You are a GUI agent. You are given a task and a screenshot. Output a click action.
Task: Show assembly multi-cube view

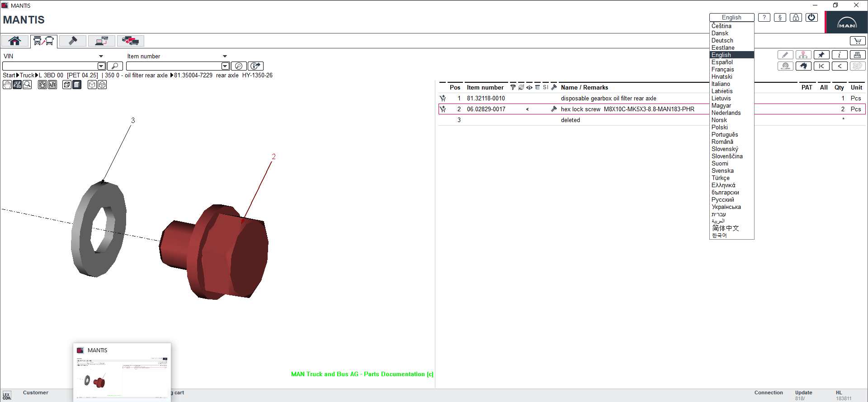coord(102,85)
